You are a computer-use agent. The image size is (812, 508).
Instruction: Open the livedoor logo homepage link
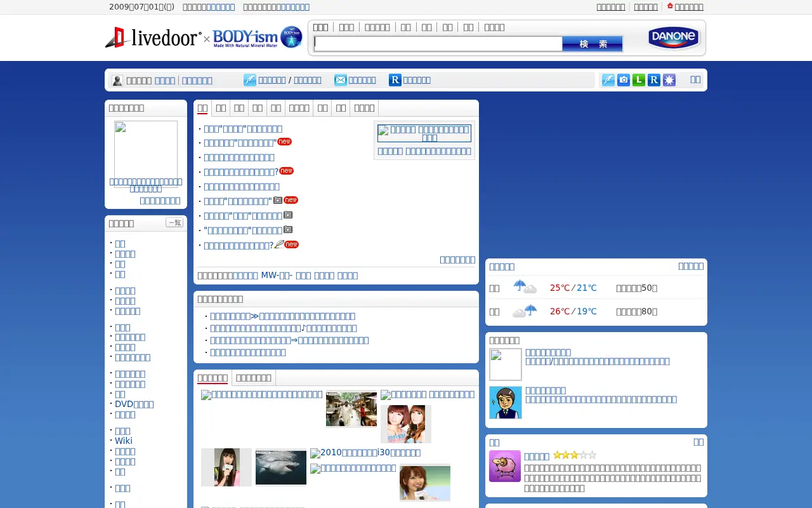point(153,37)
